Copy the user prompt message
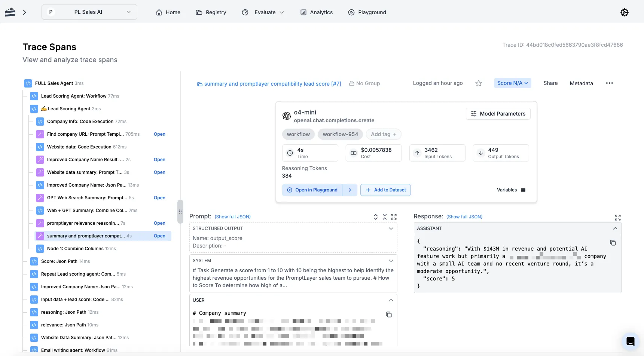 point(388,314)
